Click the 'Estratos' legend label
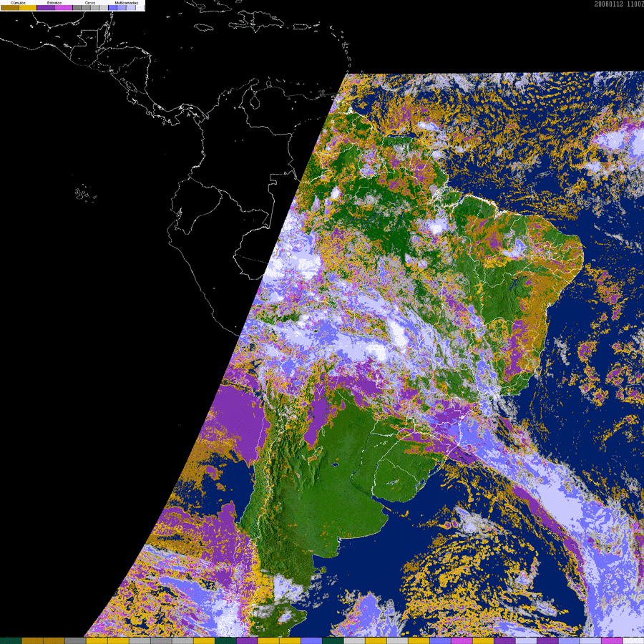This screenshot has width=644, height=644. (54, 3)
